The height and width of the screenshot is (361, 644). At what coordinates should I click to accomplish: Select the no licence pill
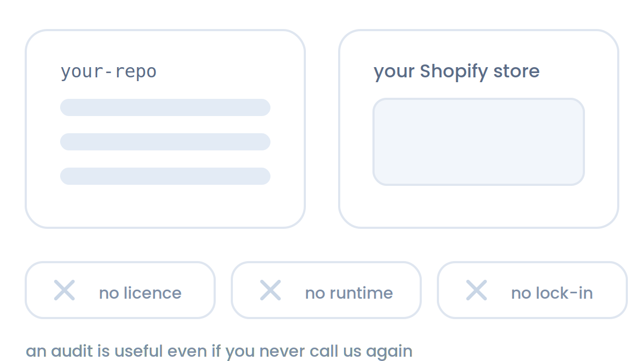tap(120, 290)
